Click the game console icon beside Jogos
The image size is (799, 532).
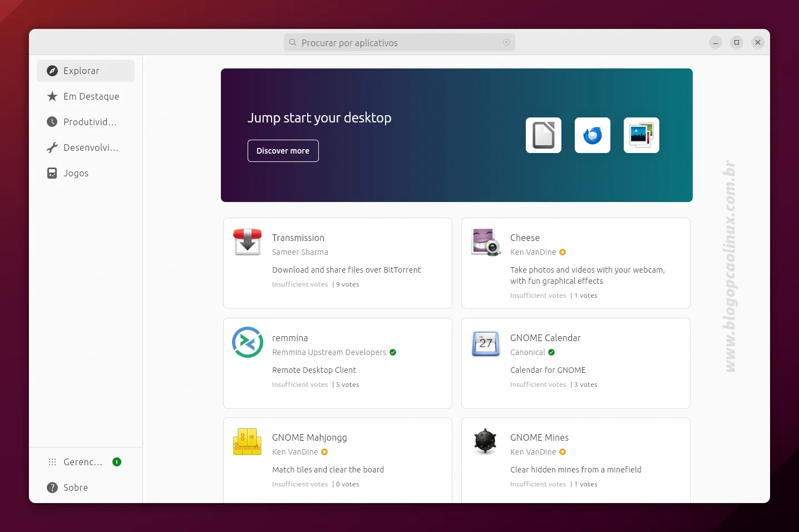click(52, 173)
